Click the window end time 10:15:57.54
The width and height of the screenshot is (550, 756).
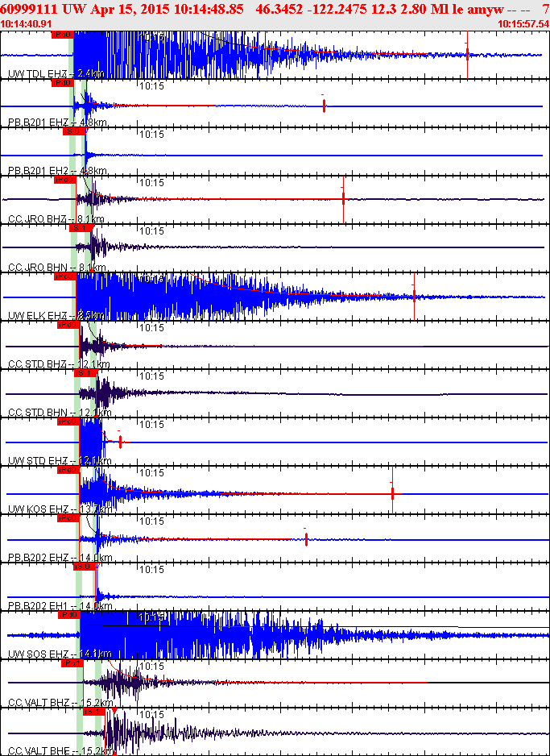point(523,24)
